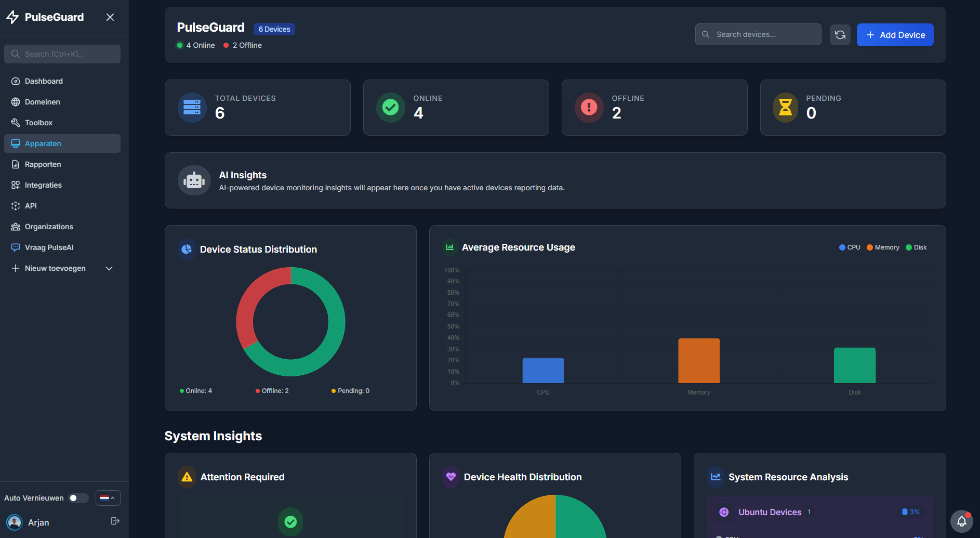
Task: Open the Integraties icon in sidebar
Action: [15, 185]
